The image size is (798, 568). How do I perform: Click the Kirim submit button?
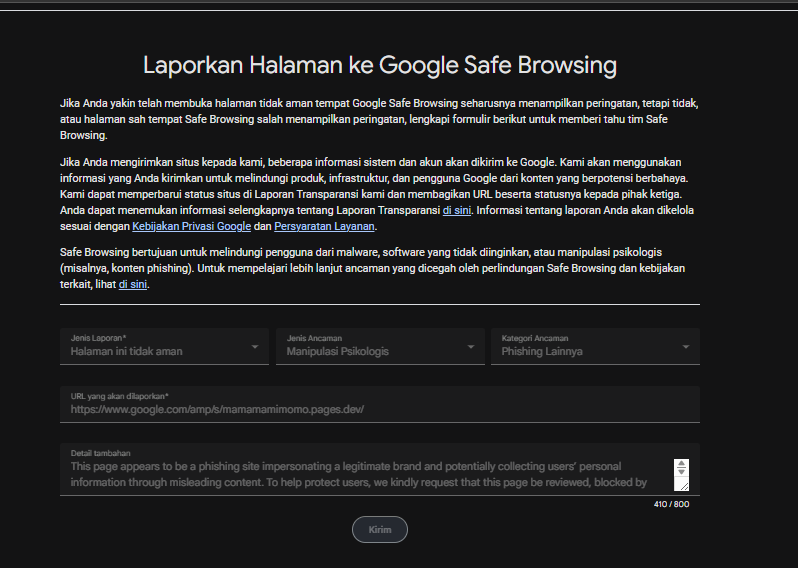[x=380, y=529]
